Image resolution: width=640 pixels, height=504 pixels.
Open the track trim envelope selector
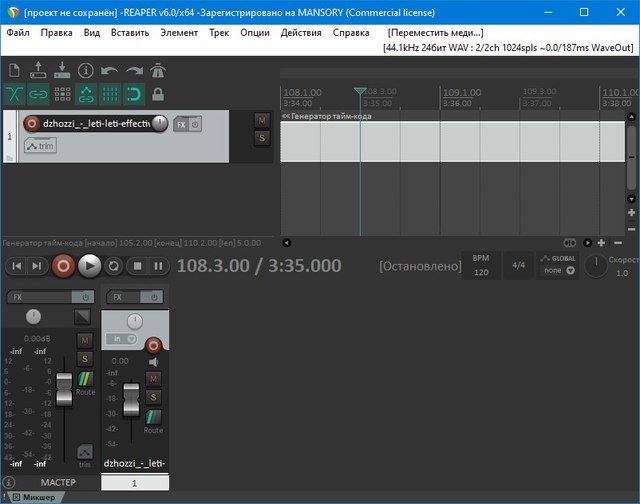[x=40, y=146]
